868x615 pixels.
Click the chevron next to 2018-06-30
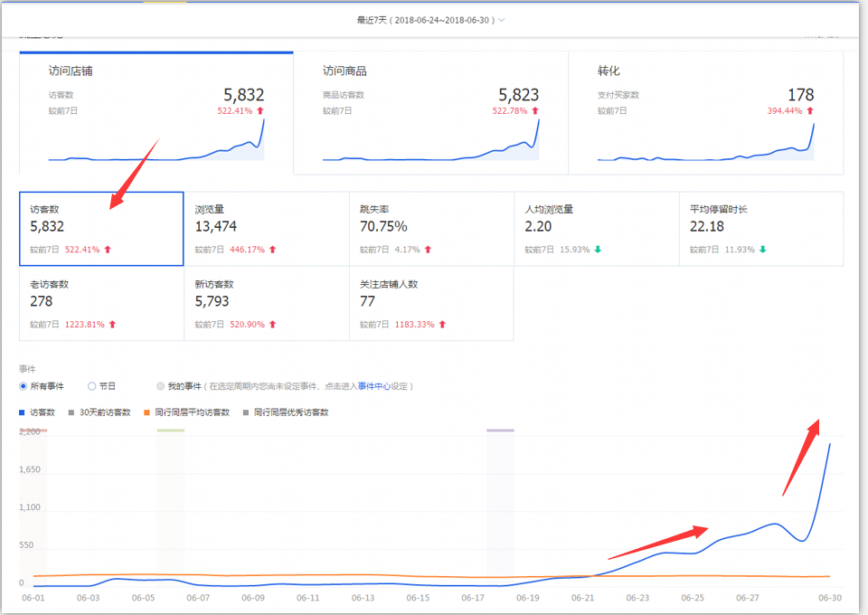502,20
